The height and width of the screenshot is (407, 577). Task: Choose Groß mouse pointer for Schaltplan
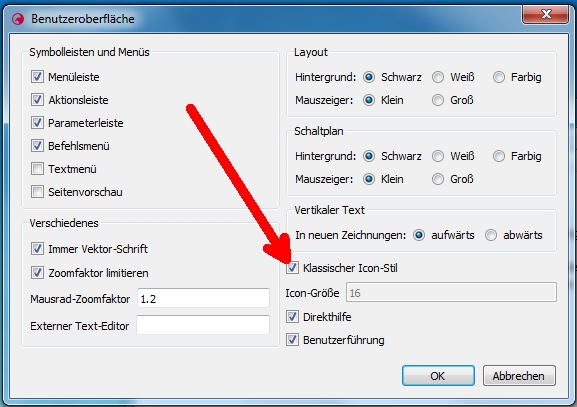438,179
